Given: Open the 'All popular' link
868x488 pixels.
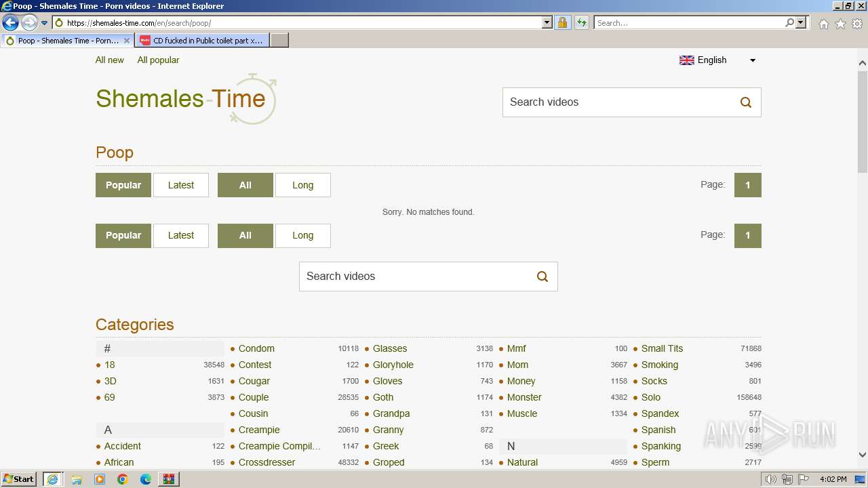Looking at the screenshot, I should 158,60.
